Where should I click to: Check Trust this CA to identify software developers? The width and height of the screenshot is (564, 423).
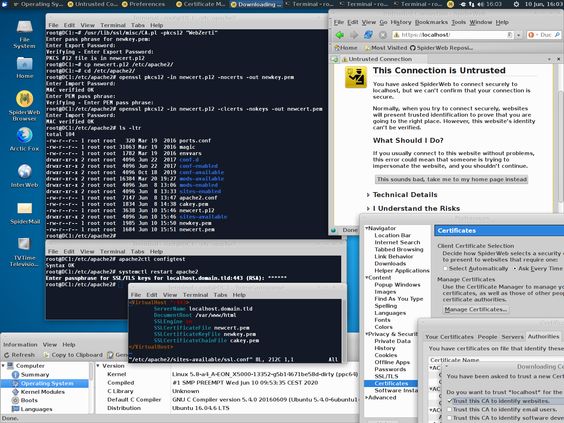[x=450, y=418]
